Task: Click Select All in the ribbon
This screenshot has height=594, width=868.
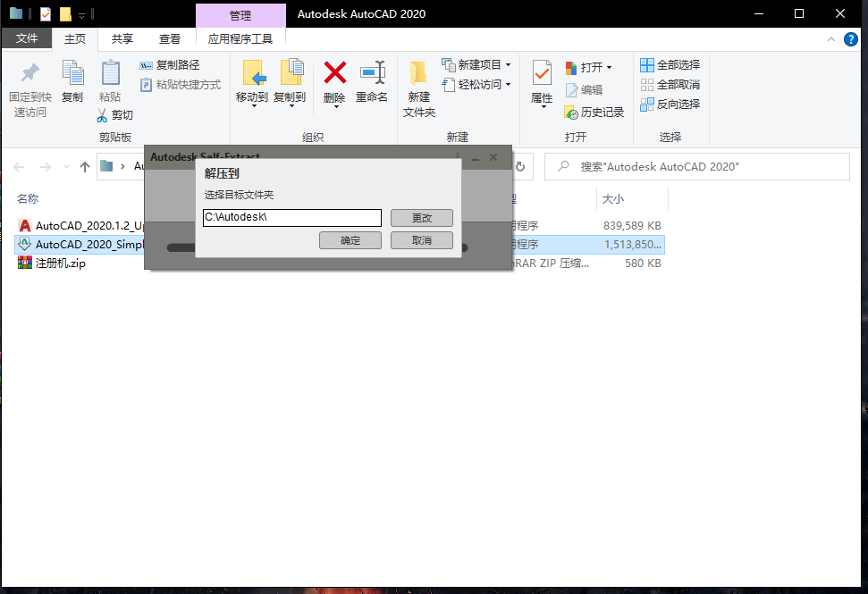Action: coord(670,65)
